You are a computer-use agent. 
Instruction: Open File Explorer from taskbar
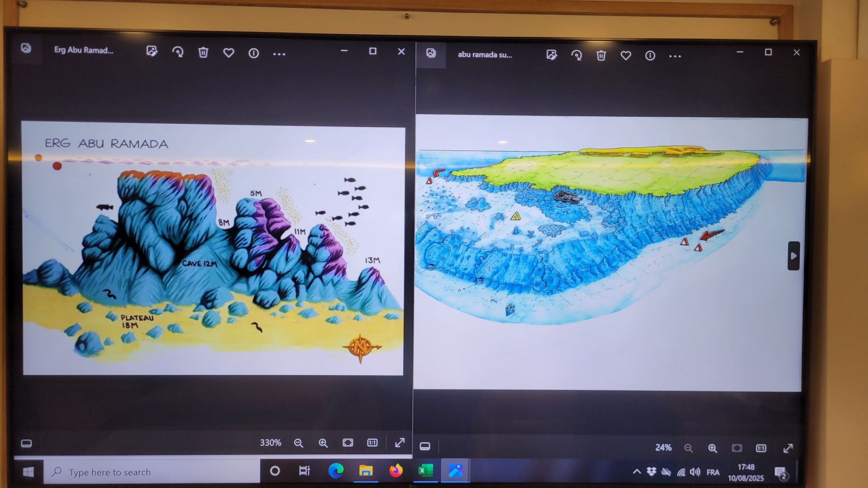tap(365, 471)
